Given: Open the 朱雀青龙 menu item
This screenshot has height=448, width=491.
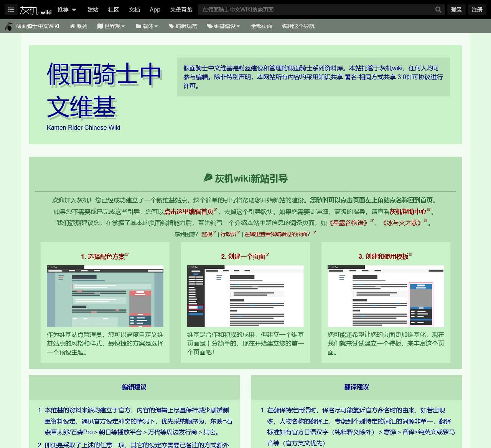Looking at the screenshot, I should coord(181,10).
